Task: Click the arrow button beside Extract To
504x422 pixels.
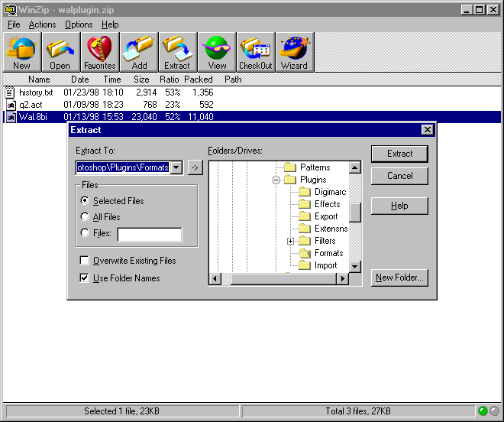Action: [195, 167]
